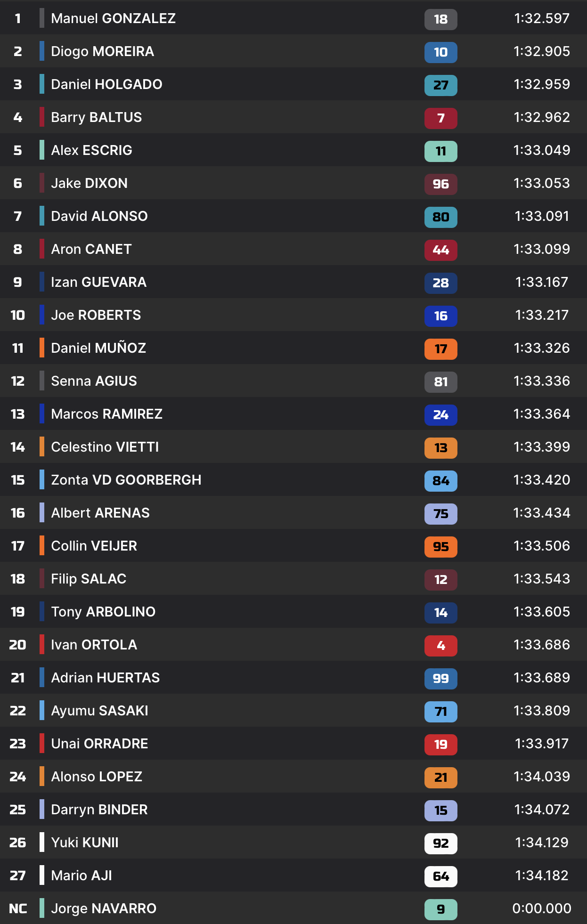Open Daniel HOLGADO's rider entry
This screenshot has height=924, width=587.
106,84
